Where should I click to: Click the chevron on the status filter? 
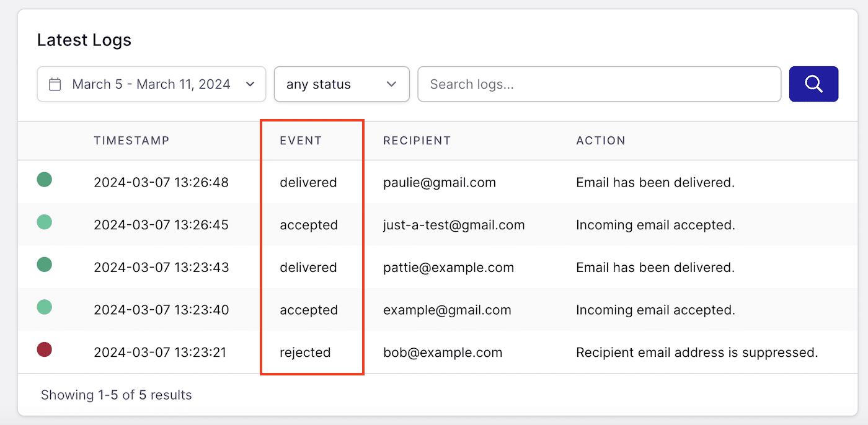(x=391, y=84)
